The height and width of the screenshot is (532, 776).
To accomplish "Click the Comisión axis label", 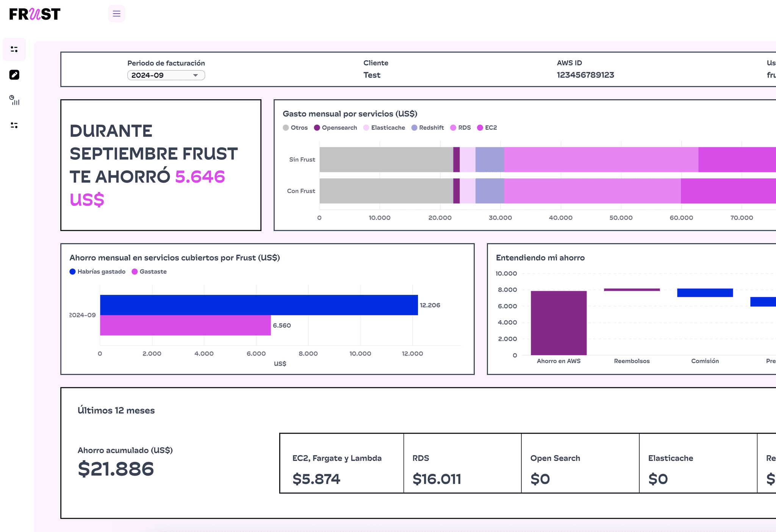I will (x=705, y=361).
